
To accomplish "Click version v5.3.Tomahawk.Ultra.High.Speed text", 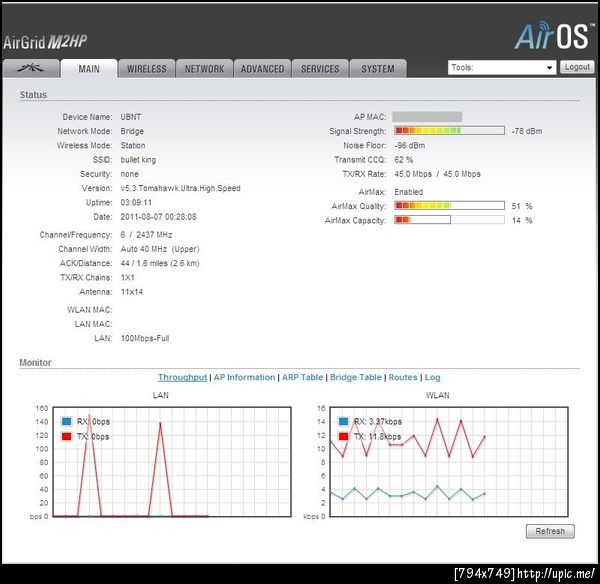I will pyautogui.click(x=180, y=188).
